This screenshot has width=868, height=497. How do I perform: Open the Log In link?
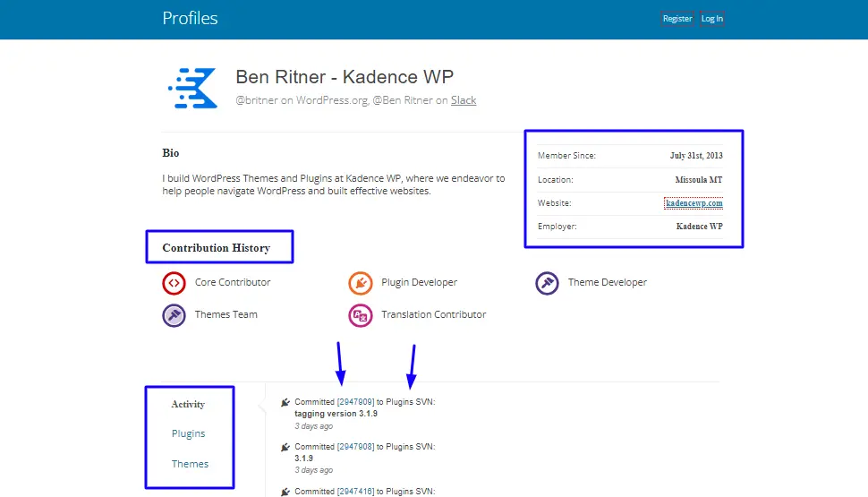pos(712,18)
